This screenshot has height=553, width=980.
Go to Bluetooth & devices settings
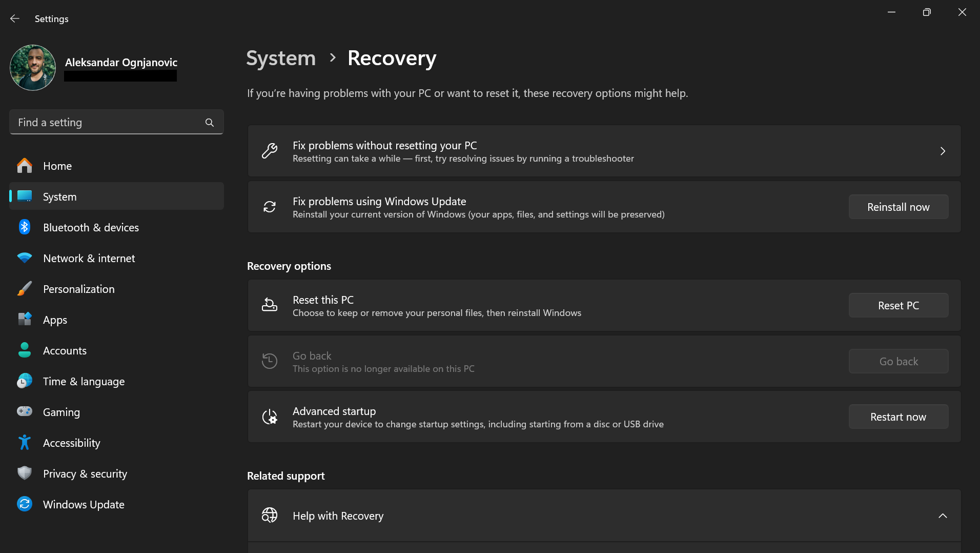[116, 227]
